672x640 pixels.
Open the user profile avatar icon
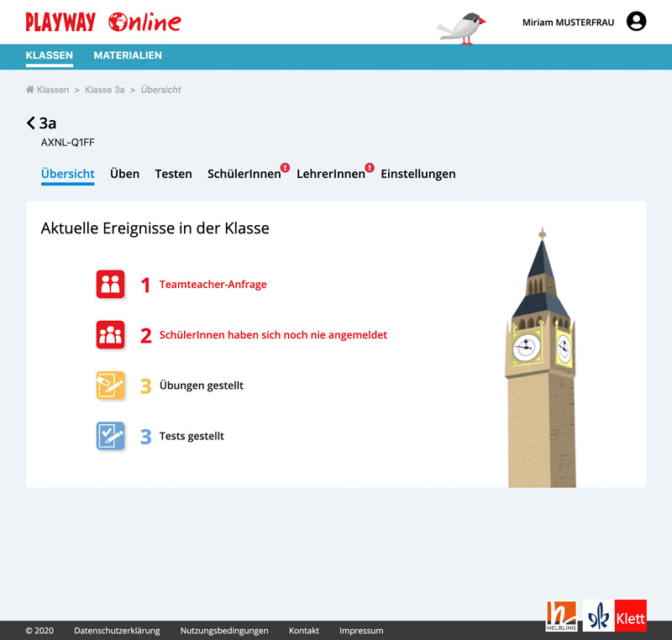pos(636,22)
